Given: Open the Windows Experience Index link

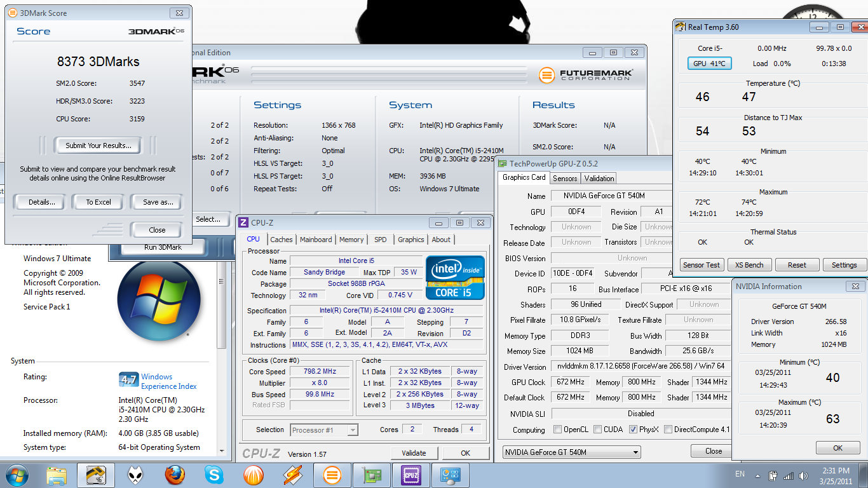Looking at the screenshot, I should (x=169, y=381).
